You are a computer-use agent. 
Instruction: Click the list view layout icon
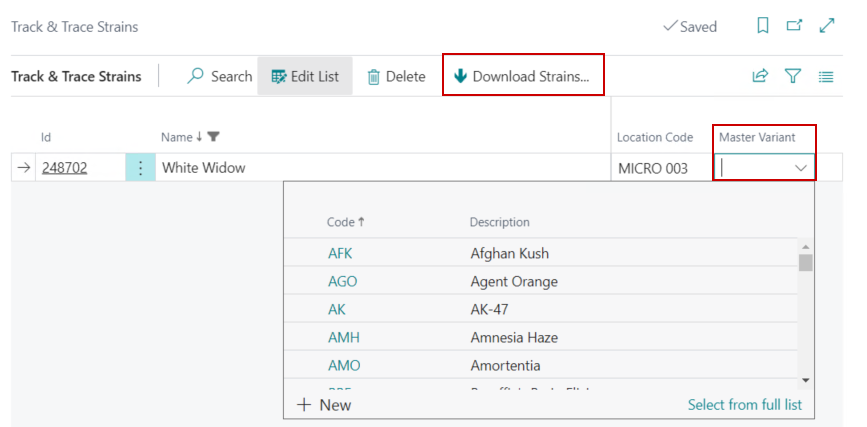coord(826,76)
